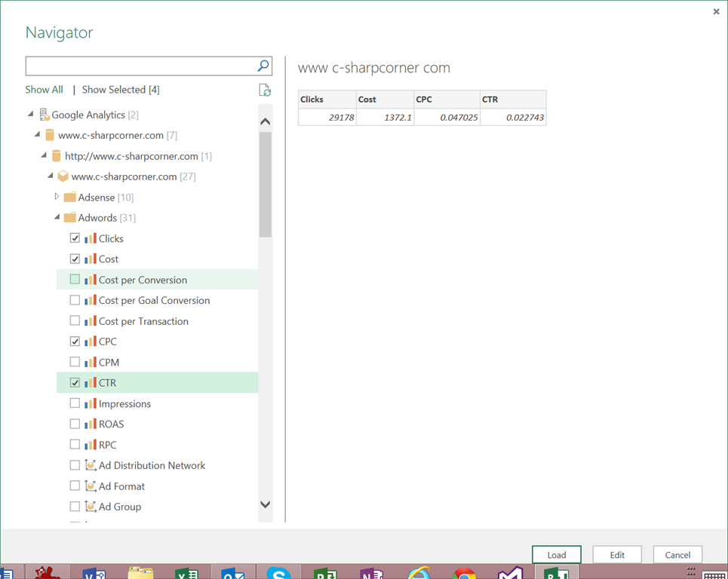
Task: Check the Cost per Transaction checkbox
Action: [x=75, y=320]
